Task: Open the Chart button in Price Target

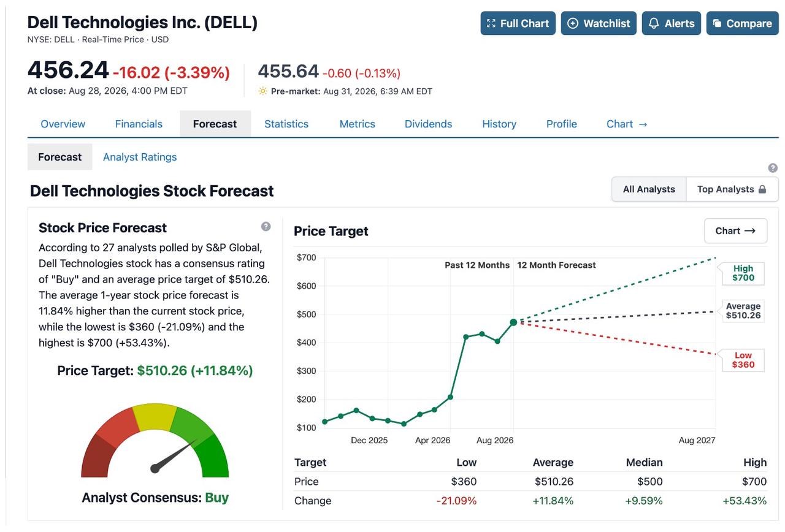Action: click(x=735, y=230)
